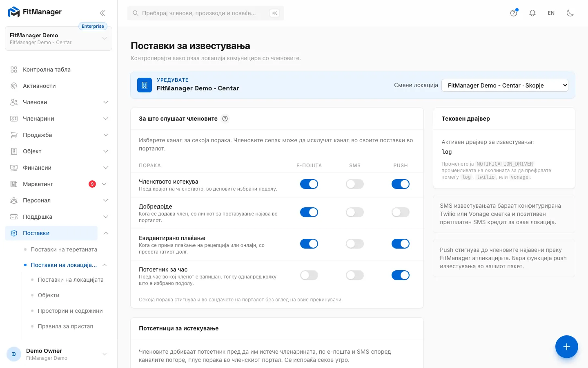Image resolution: width=588 pixels, height=368 pixels.
Task: Collapse the Поставки на локација submenu chevron
Action: point(105,265)
